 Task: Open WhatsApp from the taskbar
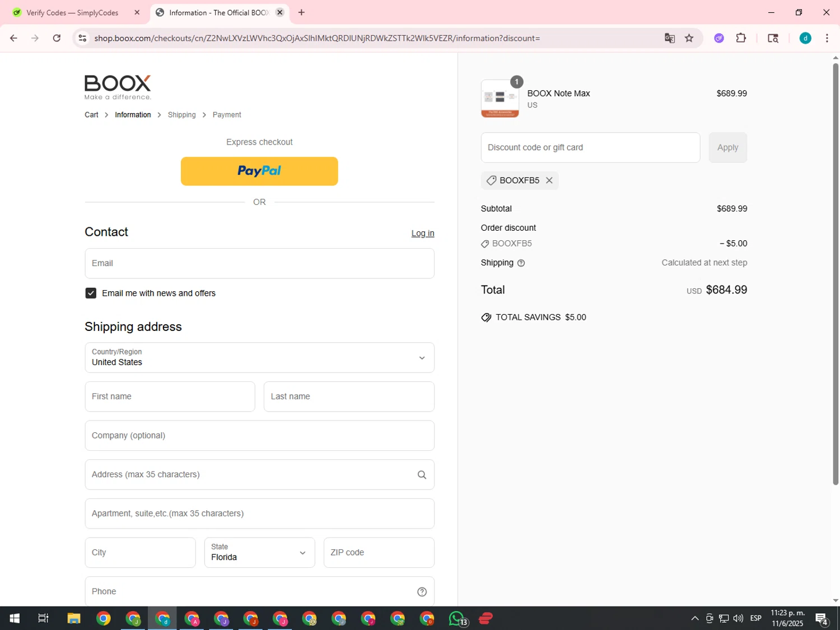click(x=457, y=618)
